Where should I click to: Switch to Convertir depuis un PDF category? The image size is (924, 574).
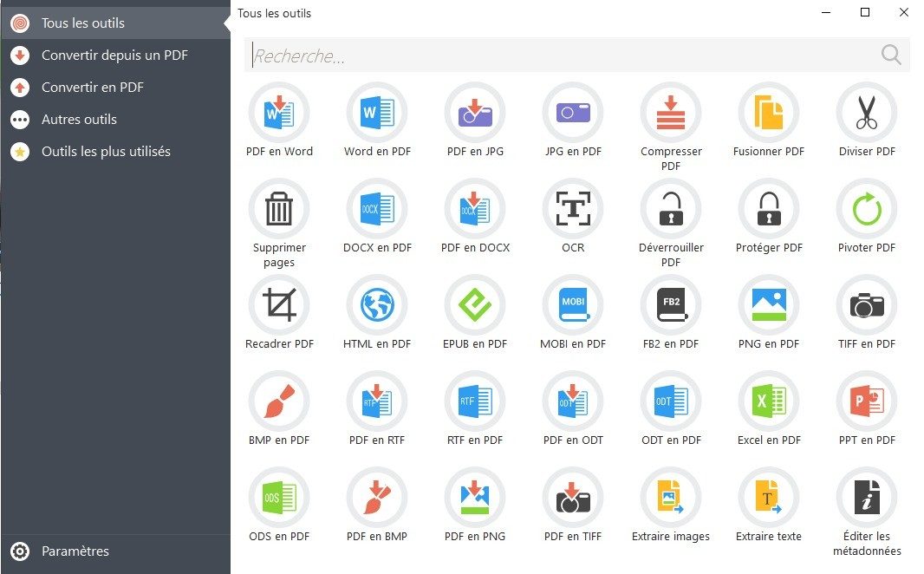(x=115, y=55)
